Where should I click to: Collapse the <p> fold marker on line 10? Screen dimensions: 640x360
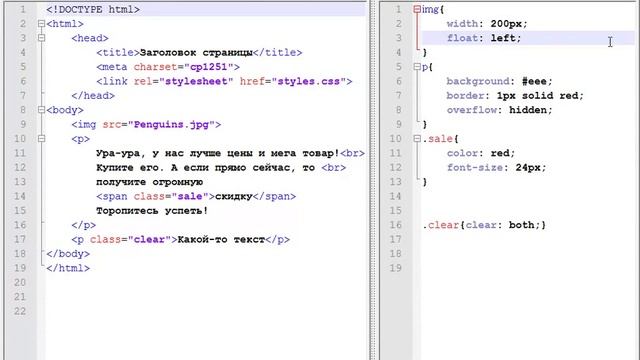41,139
